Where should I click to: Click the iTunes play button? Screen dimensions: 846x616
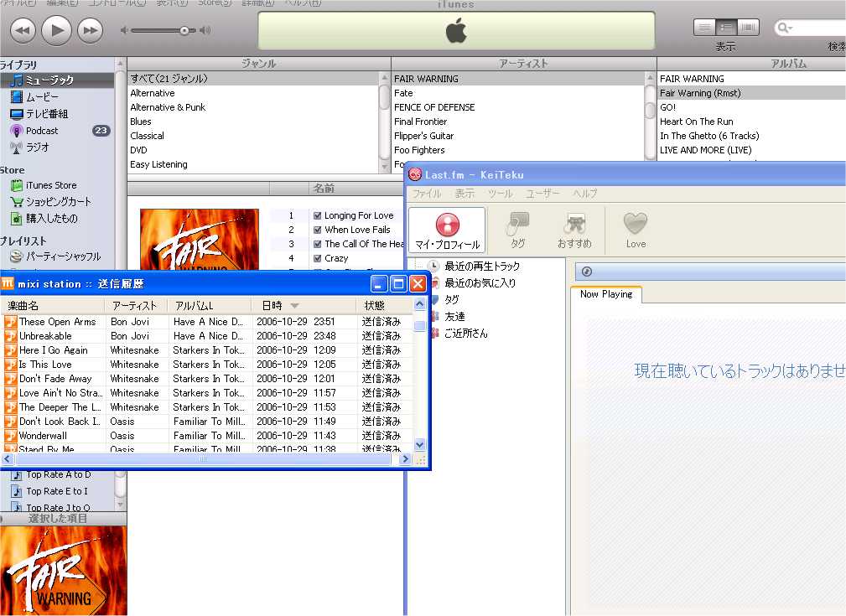(57, 30)
